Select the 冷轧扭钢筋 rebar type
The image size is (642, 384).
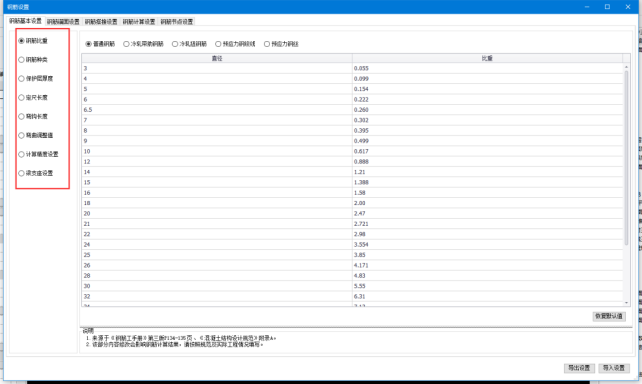click(189, 44)
